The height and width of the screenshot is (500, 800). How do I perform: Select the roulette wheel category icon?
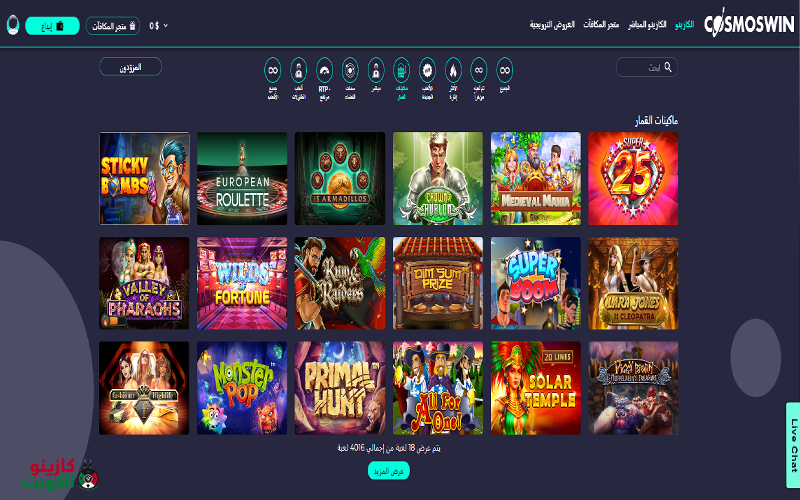click(350, 70)
